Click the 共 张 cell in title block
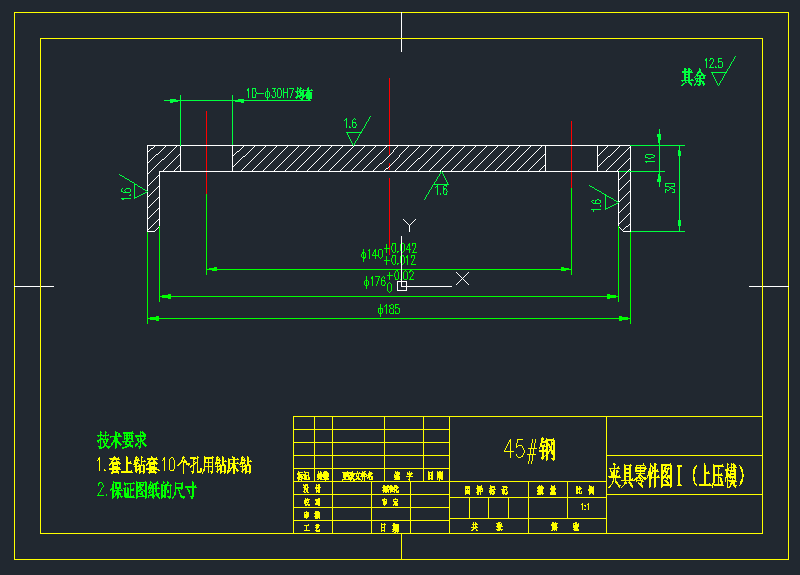This screenshot has width=800, height=575. click(x=489, y=527)
